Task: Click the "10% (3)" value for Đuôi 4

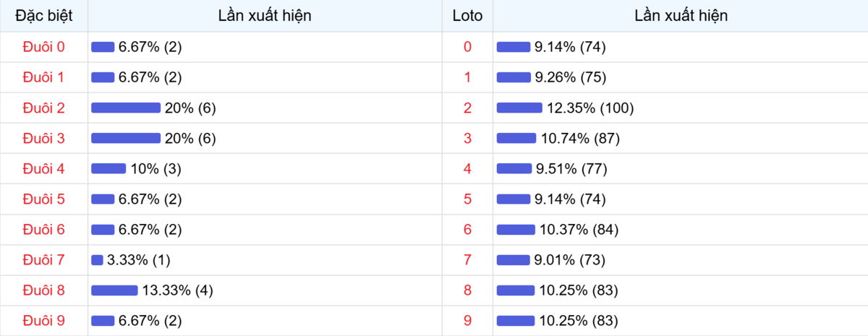Action: pyautogui.click(x=156, y=168)
